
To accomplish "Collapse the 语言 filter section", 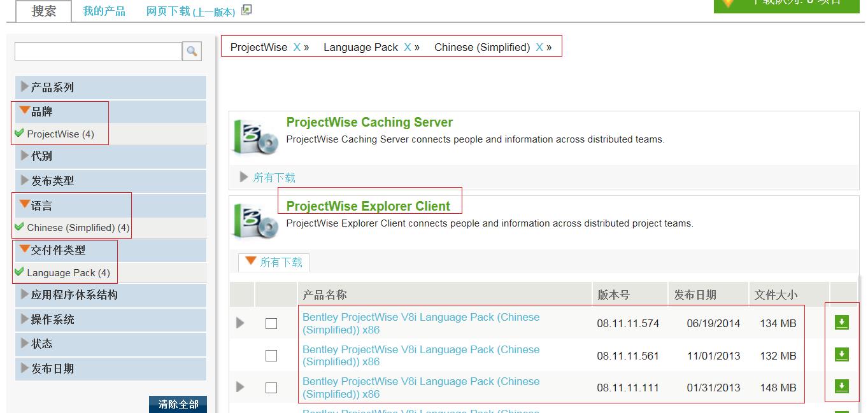I will click(111, 206).
